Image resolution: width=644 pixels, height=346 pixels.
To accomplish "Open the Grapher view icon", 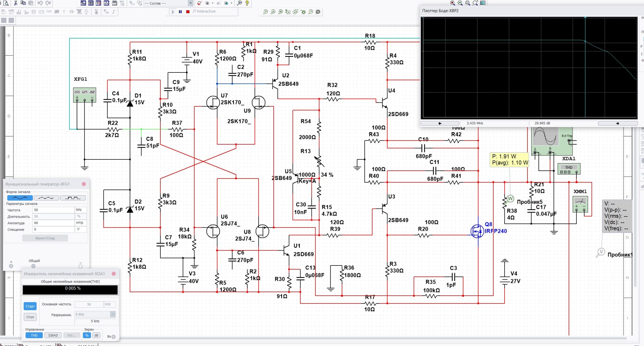I will [x=106, y=3].
